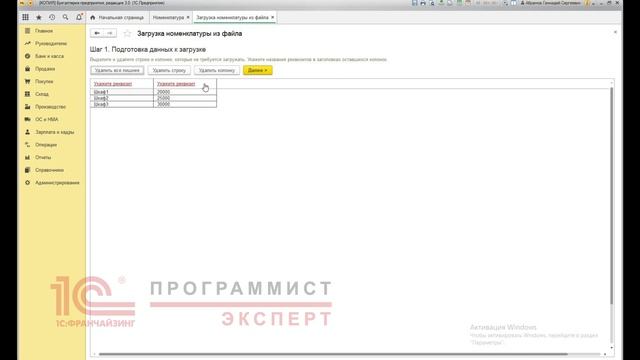Open the search magnifier icon
The image size is (640, 360).
[x=65, y=17]
